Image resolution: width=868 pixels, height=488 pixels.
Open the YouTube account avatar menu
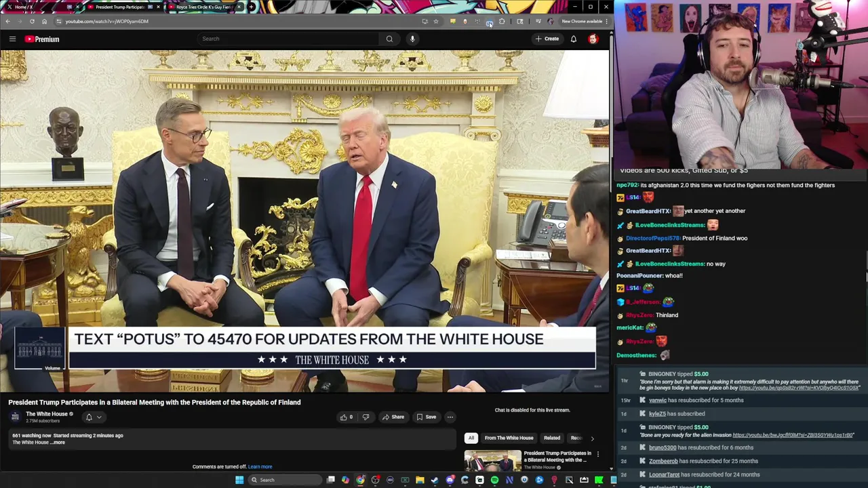tap(593, 39)
